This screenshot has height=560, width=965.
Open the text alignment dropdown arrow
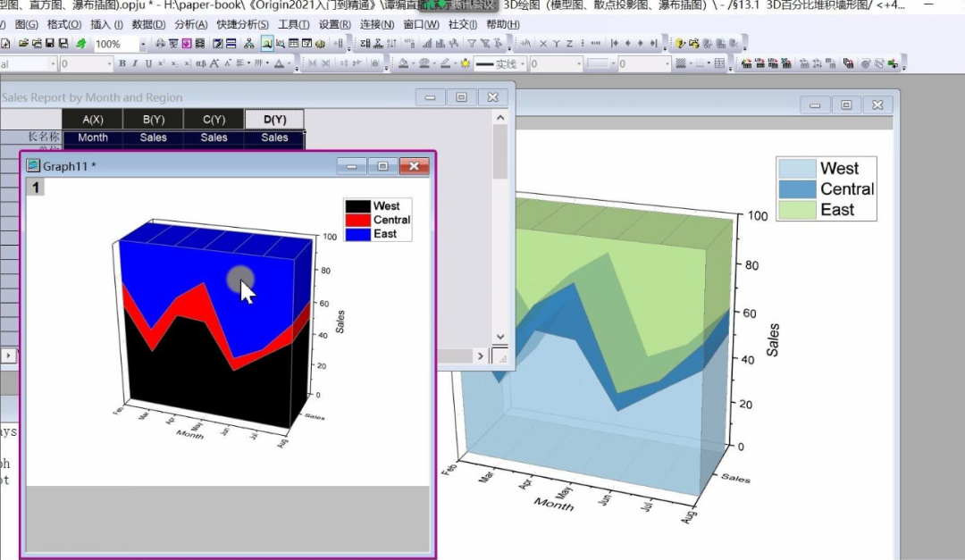tap(248, 63)
